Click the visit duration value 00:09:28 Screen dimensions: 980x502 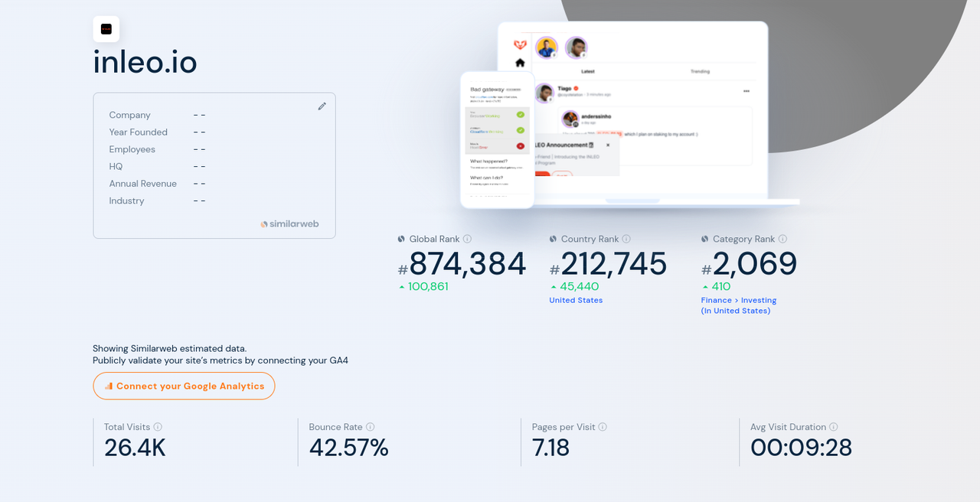(802, 448)
